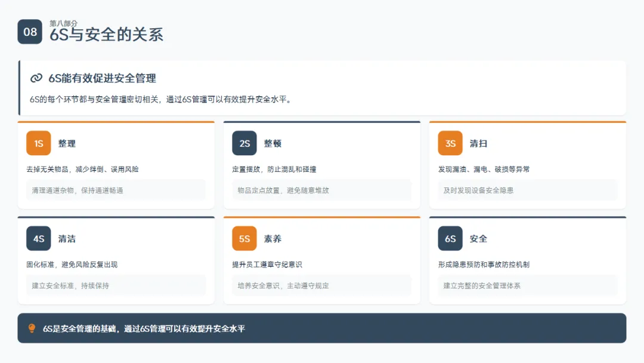Click the 08 section number badge

30,32
